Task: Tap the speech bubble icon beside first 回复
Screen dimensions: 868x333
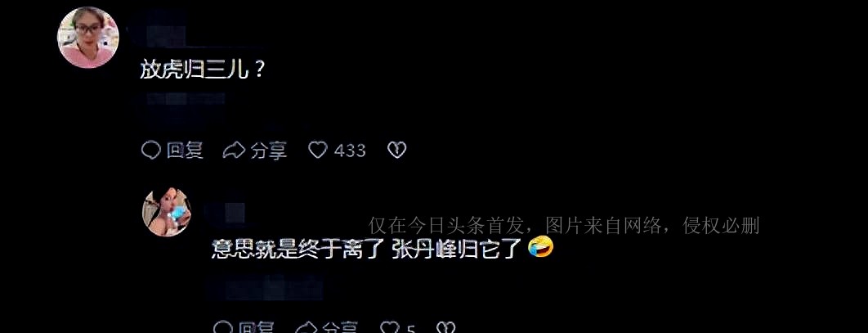Action: point(150,151)
